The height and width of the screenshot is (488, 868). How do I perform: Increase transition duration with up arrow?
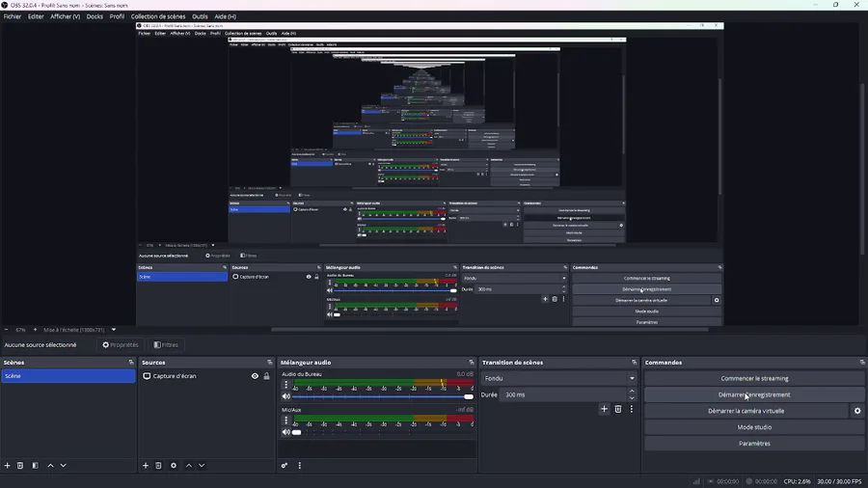coord(632,392)
